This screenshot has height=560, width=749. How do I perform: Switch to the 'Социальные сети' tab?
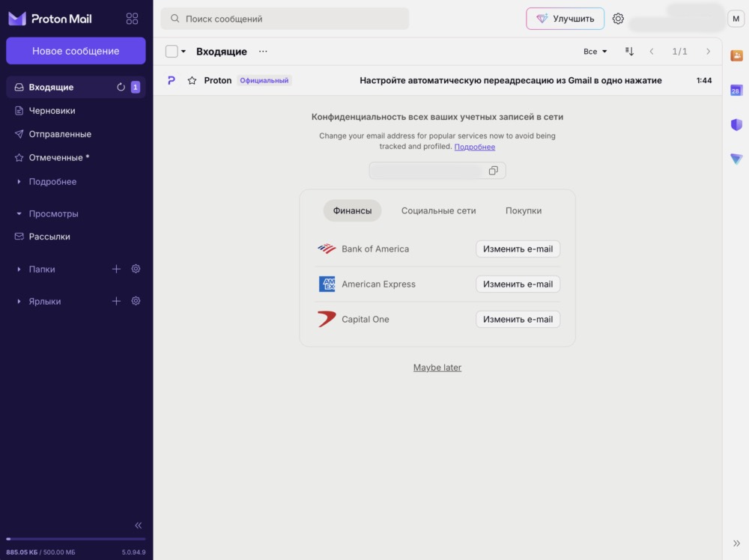438,210
